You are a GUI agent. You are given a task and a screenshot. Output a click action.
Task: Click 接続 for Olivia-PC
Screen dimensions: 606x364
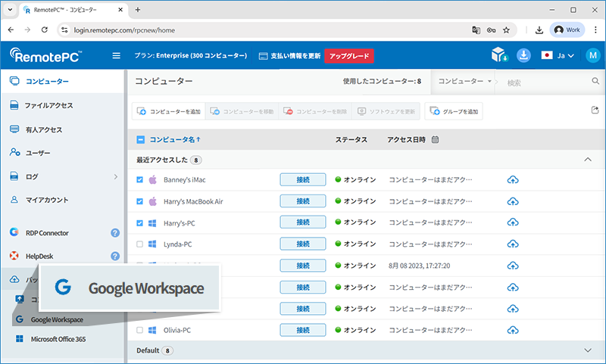tap(303, 330)
